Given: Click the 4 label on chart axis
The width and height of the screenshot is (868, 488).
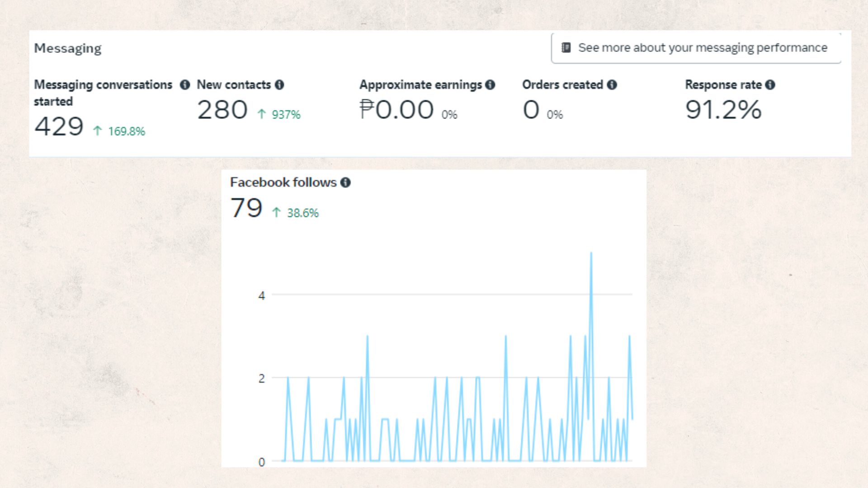Looking at the screenshot, I should (261, 296).
